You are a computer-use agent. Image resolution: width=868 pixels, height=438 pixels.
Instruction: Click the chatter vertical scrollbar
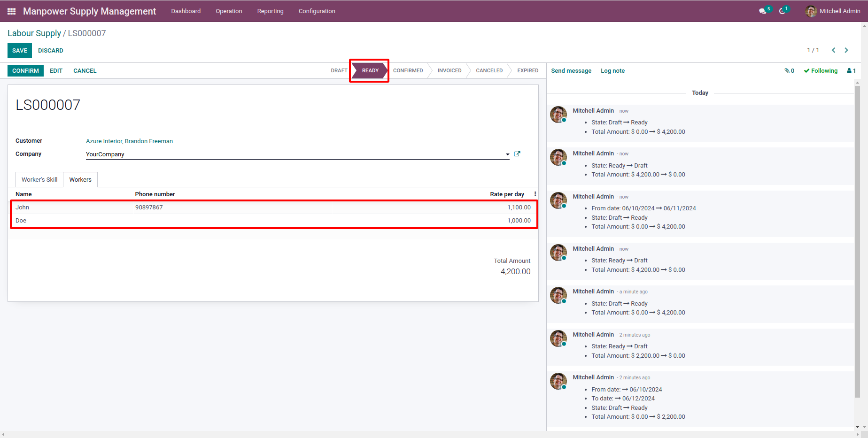coord(857,242)
